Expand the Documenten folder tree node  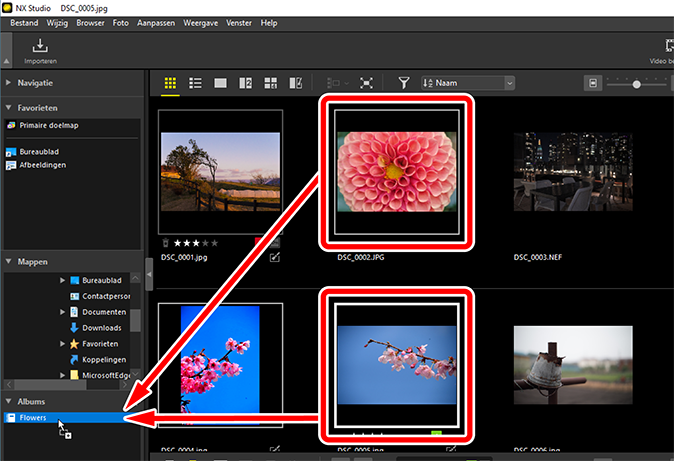(62, 312)
